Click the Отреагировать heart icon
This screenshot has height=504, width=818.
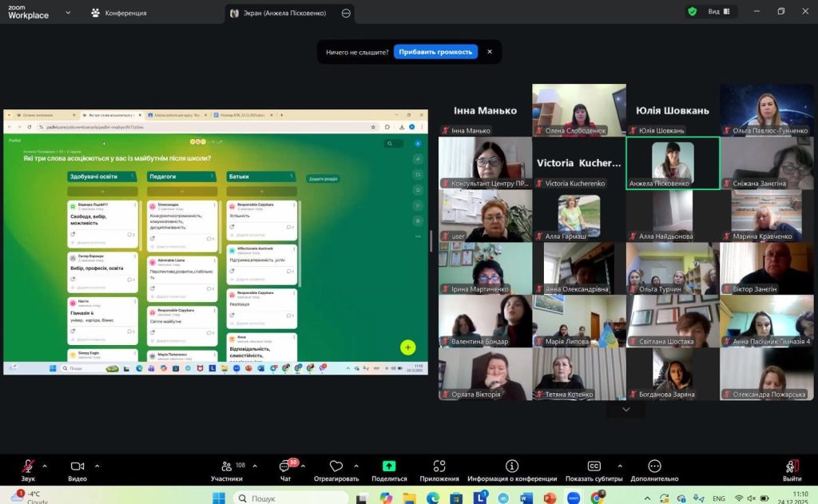[x=336, y=466]
